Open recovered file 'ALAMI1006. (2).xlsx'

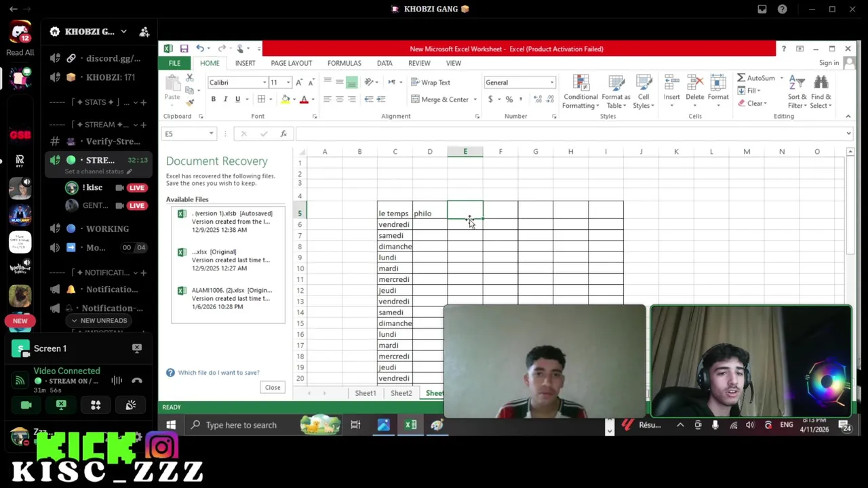tap(228, 298)
